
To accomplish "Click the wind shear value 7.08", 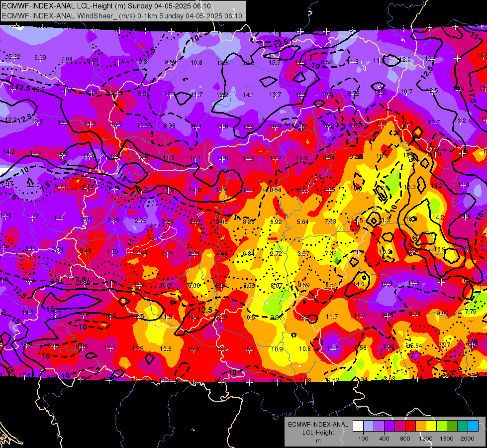I will pyautogui.click(x=67, y=59).
